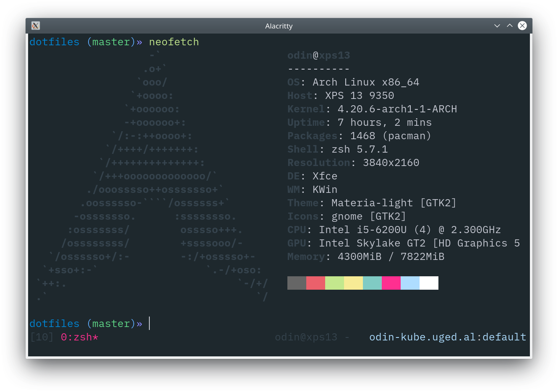This screenshot has width=558, height=392.
Task: Click the Uptime line 7 hours, 2 mins
Action: 360,122
